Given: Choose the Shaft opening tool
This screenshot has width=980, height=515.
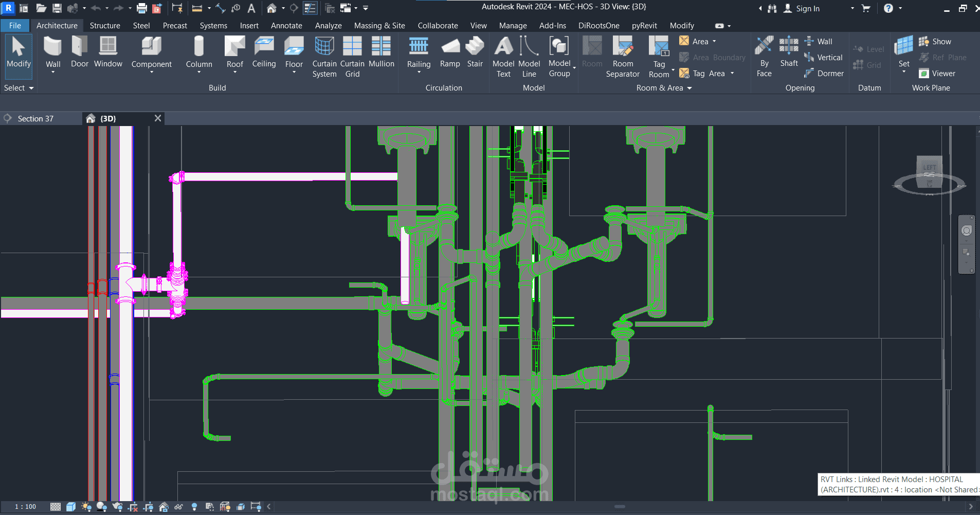Looking at the screenshot, I should click(x=789, y=52).
